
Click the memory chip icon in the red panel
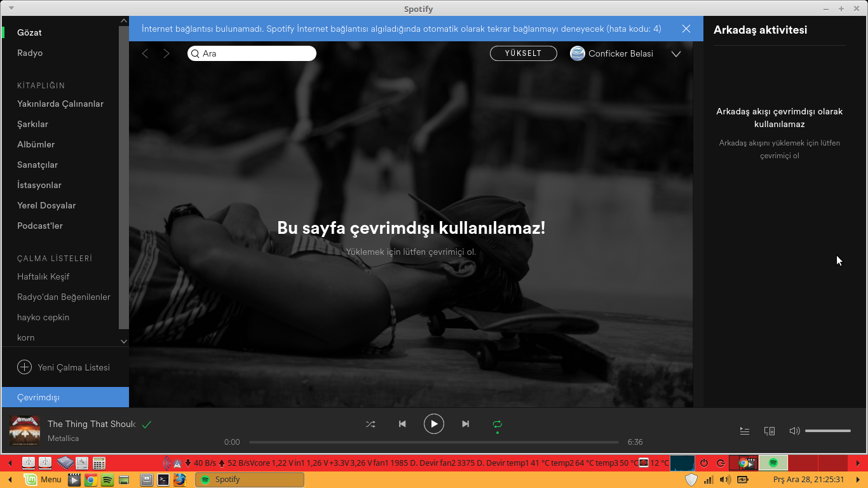(65, 463)
